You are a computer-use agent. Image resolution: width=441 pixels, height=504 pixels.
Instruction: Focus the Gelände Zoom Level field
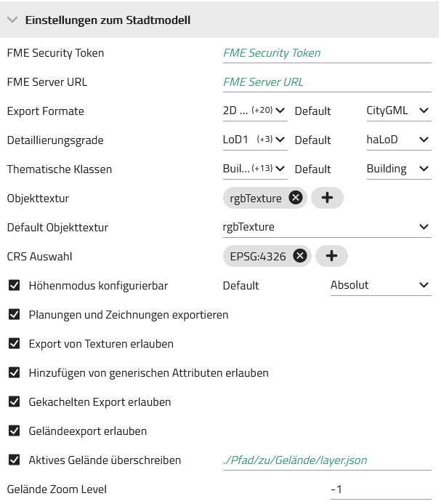click(x=381, y=489)
